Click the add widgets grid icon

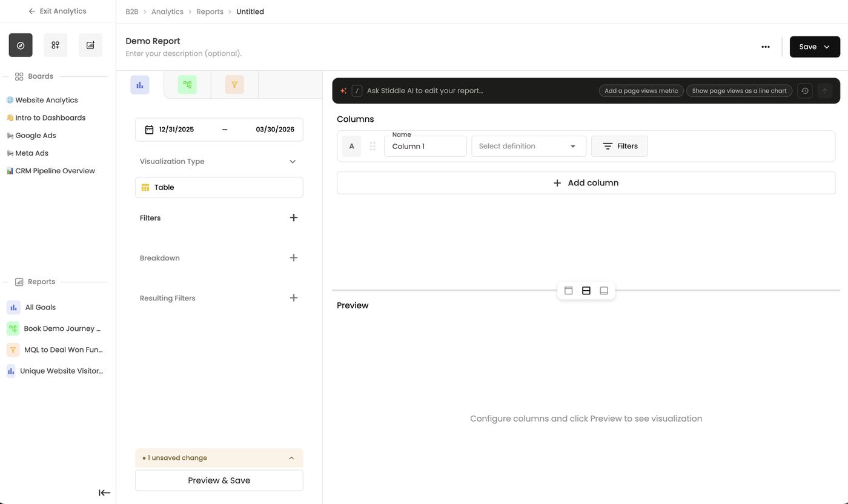[55, 45]
